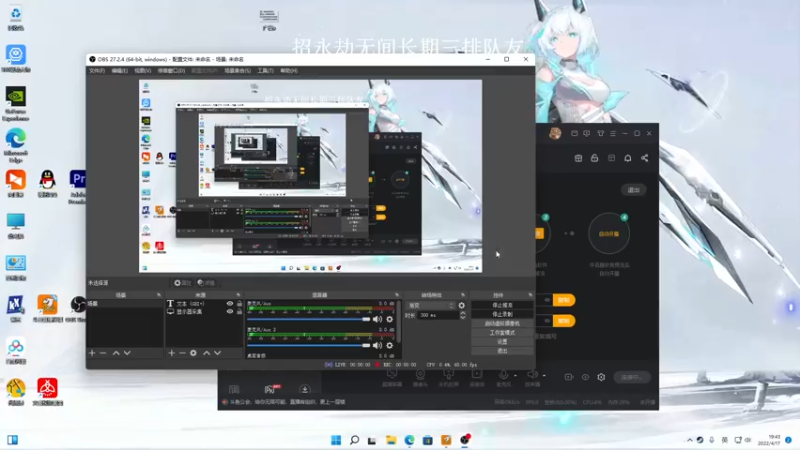
Task: Open settings gear for first mic/Aux channel
Action: [390, 319]
